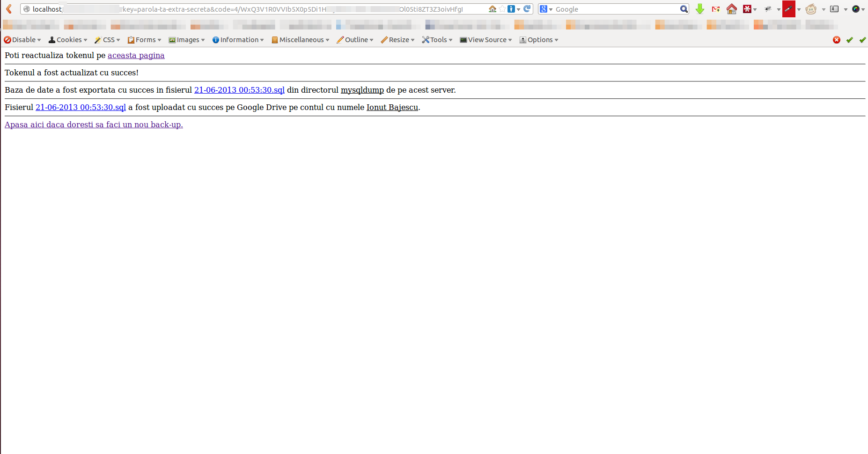This screenshot has height=454, width=868.
Task: Open the Images menu
Action: [187, 40]
